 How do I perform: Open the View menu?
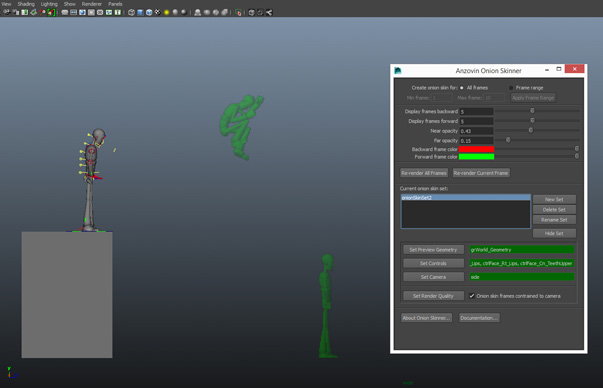[7, 4]
